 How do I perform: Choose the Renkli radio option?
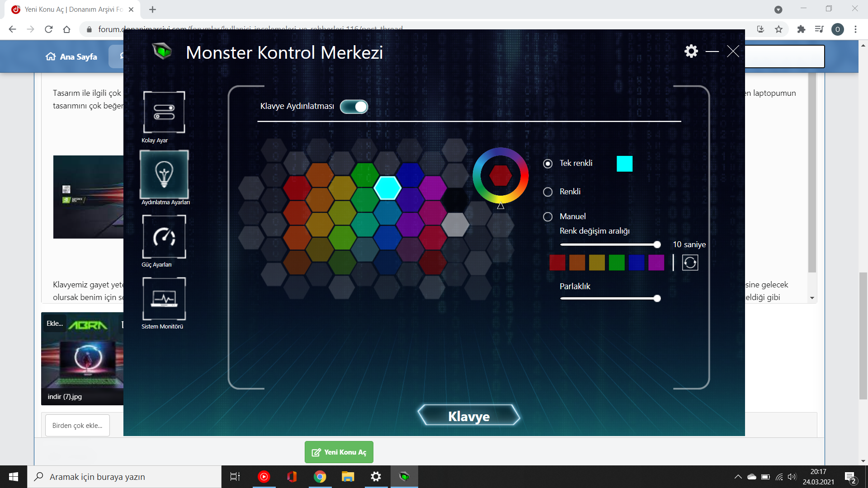(x=548, y=192)
